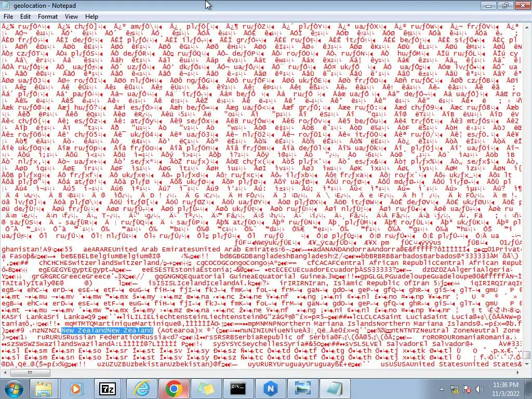
Task: Switch to the Command Prompt window
Action: point(238,389)
